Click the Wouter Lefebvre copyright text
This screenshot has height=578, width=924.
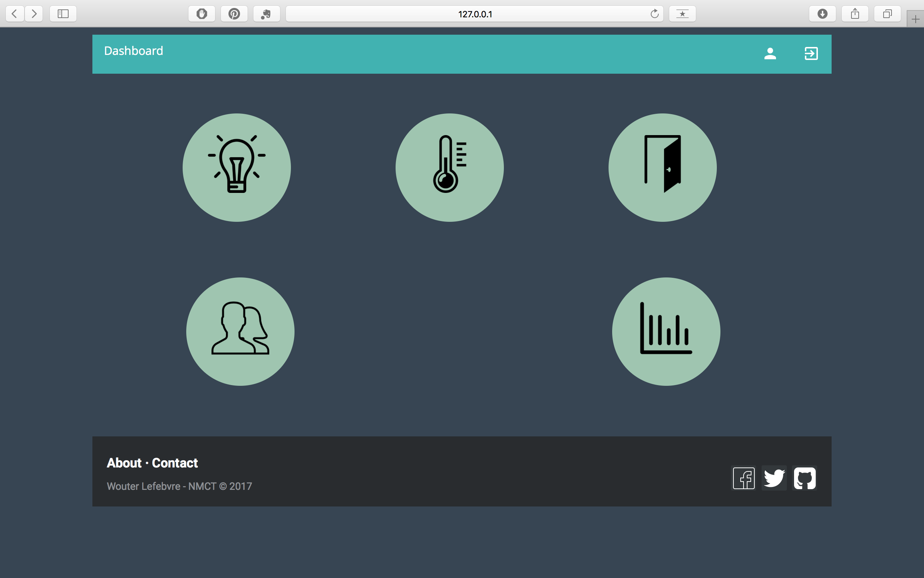tap(179, 486)
